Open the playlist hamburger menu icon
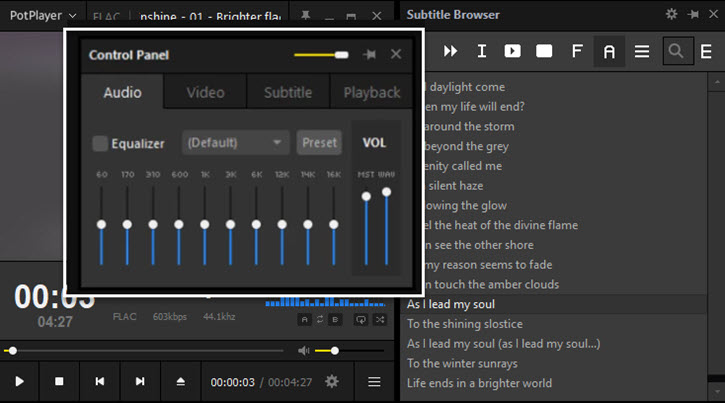725x403 pixels. (374, 382)
